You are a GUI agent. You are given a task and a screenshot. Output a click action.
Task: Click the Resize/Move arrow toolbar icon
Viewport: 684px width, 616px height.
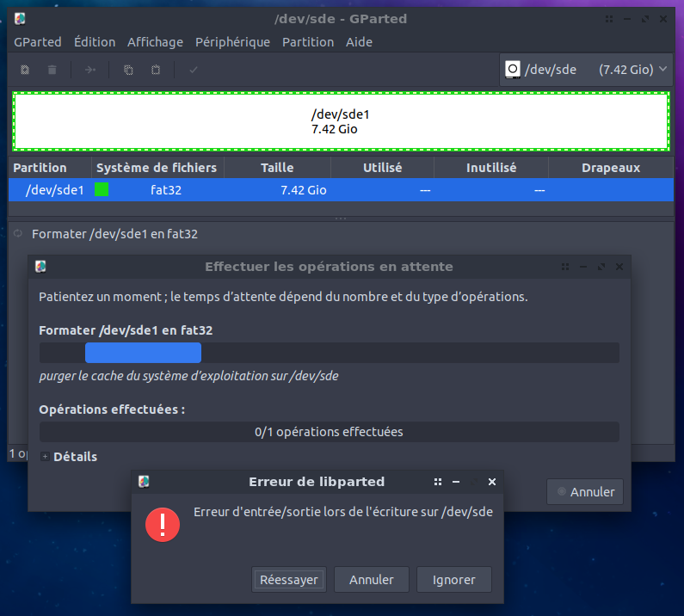(x=89, y=70)
